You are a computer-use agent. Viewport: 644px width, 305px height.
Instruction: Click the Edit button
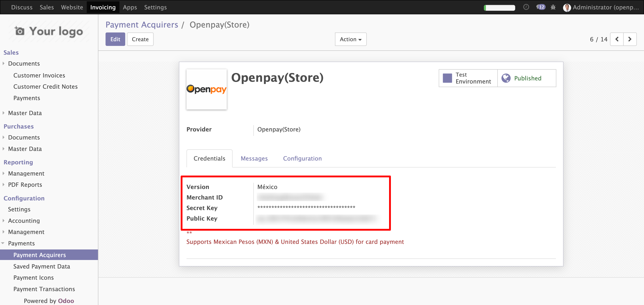click(115, 39)
